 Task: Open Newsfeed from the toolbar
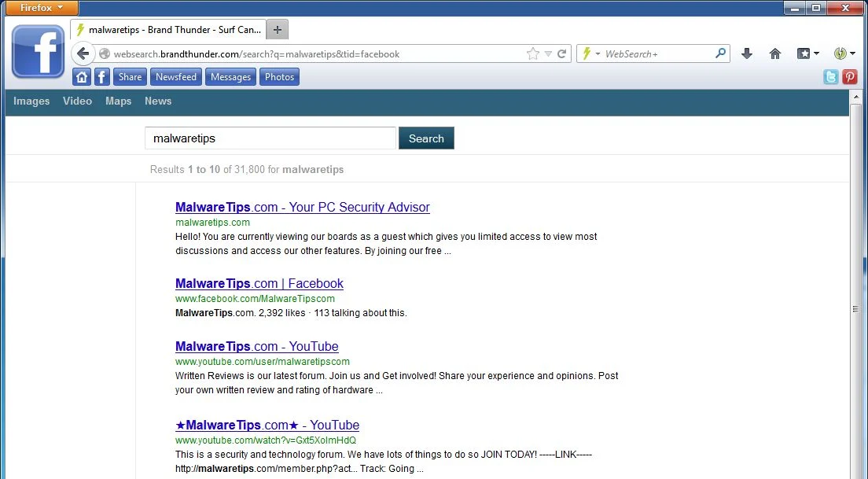tap(176, 77)
